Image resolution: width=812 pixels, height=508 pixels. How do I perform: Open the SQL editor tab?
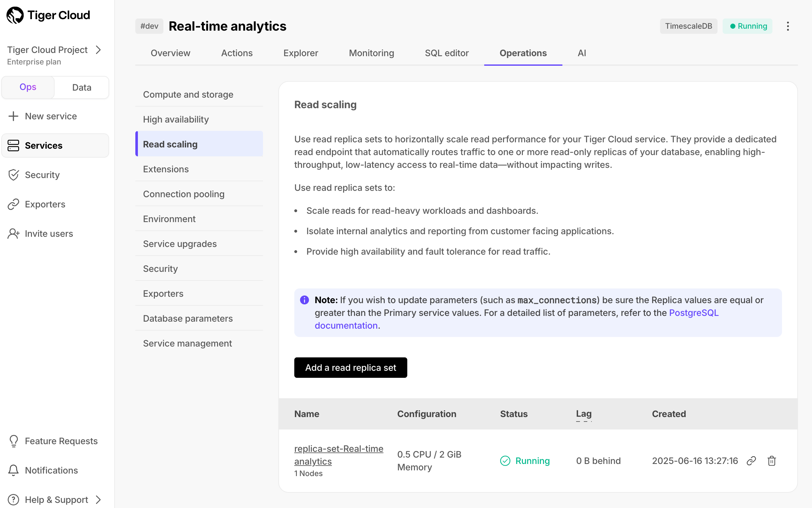click(447, 53)
